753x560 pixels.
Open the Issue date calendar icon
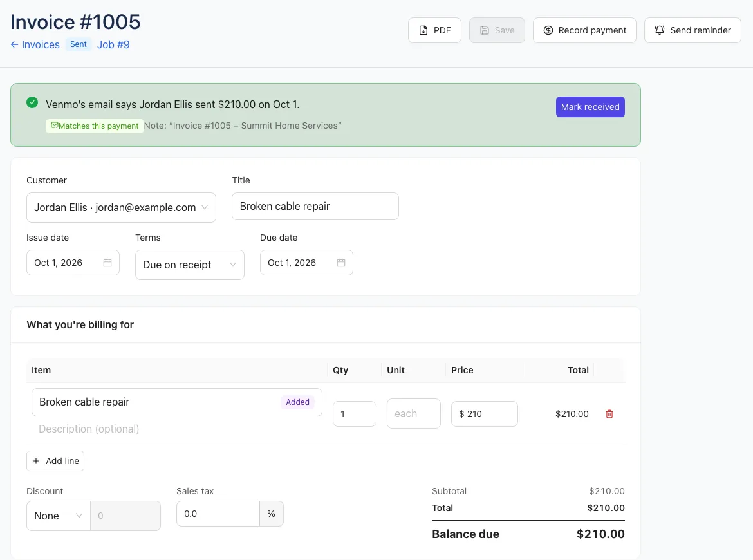coord(107,263)
